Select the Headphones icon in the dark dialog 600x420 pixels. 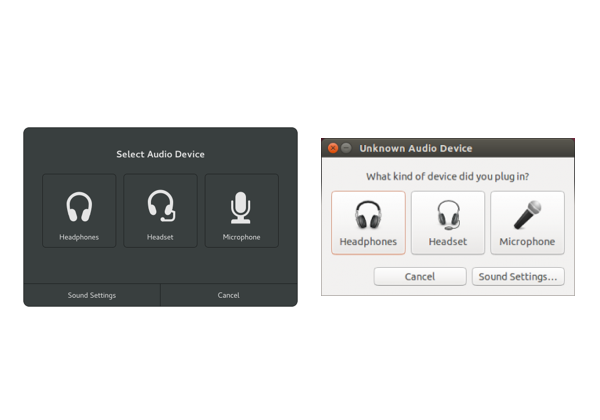pos(79,207)
